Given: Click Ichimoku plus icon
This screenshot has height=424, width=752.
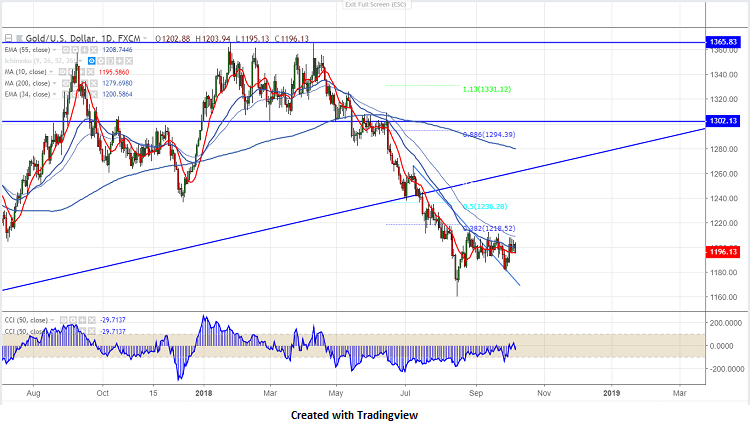Looking at the screenshot, I should pyautogui.click(x=119, y=61).
